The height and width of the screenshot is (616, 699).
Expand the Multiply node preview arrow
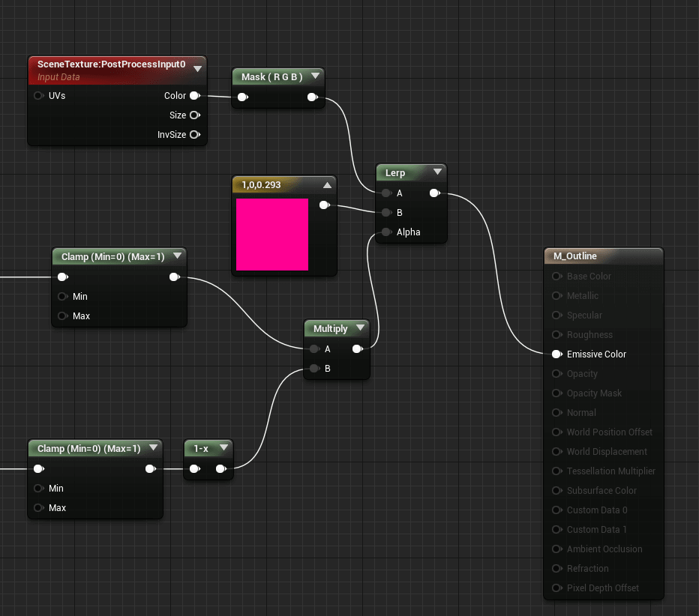point(360,327)
